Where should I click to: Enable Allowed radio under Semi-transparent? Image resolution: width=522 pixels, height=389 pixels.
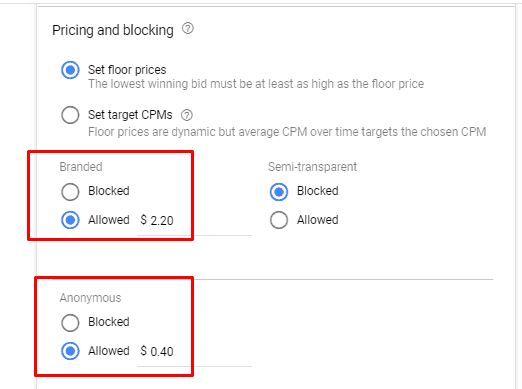279,220
